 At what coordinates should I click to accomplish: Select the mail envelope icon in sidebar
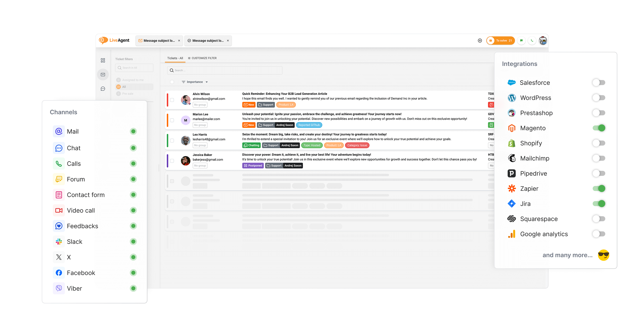103,74
